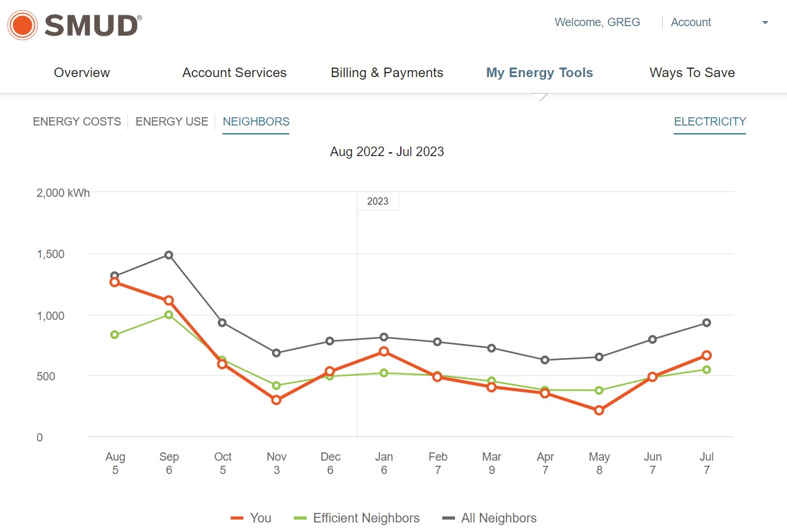The width and height of the screenshot is (787, 532).
Task: Expand the Account dropdown arrow
Action: tap(765, 23)
